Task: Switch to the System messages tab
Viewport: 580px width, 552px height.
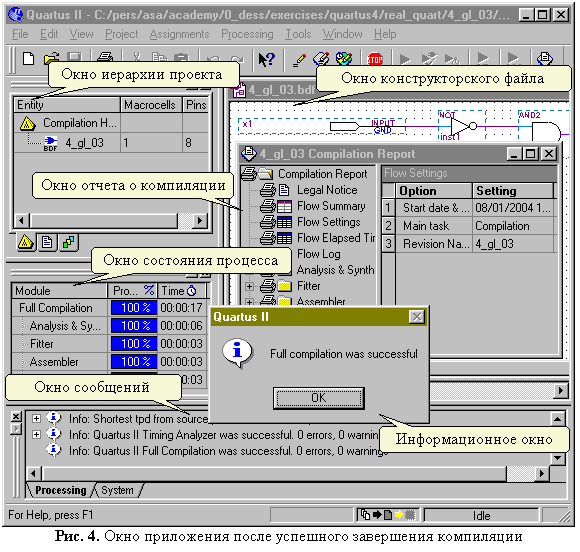Action: 117,490
